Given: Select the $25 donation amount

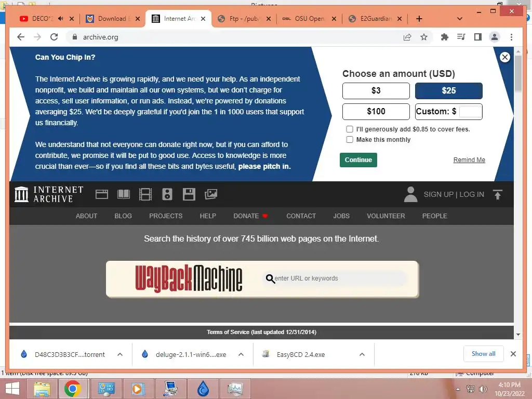Looking at the screenshot, I should coord(448,90).
